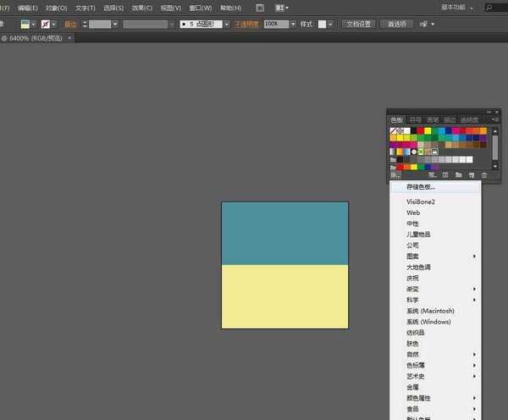Open the 效果(C) menu
Viewport: 508px width, 420px height.
[142, 8]
